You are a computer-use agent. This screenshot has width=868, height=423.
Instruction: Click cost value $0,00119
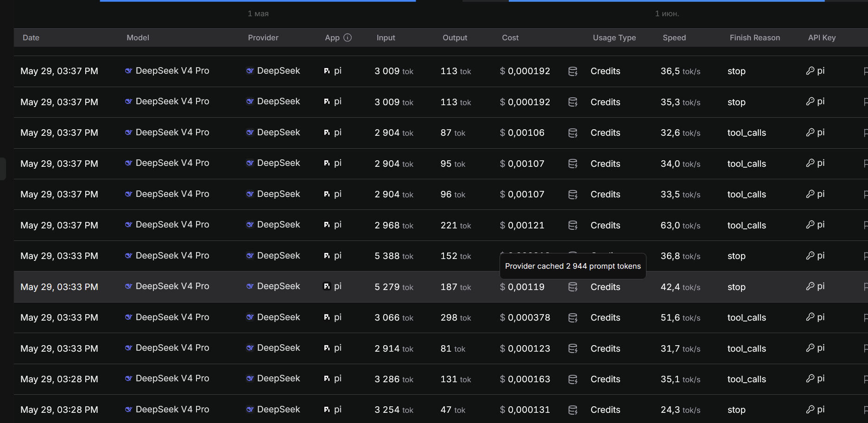coord(522,287)
